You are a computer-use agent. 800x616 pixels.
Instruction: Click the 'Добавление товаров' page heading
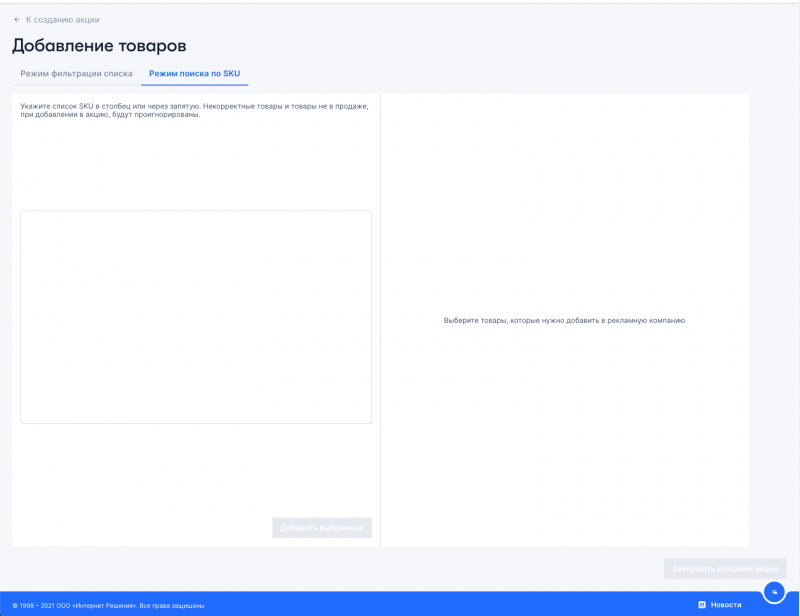coord(99,46)
